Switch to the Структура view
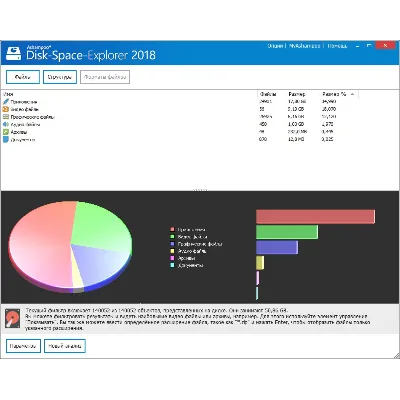The width and height of the screenshot is (400, 400). coord(60,77)
